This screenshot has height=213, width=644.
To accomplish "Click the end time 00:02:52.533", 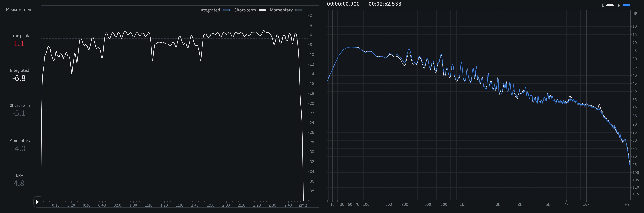I will tap(385, 4).
